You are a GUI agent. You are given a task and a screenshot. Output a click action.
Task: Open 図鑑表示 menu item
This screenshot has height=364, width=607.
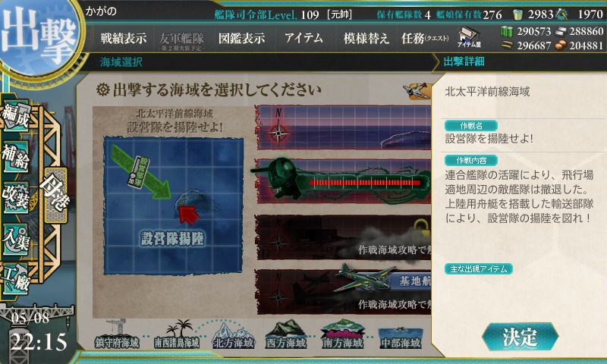point(241,39)
